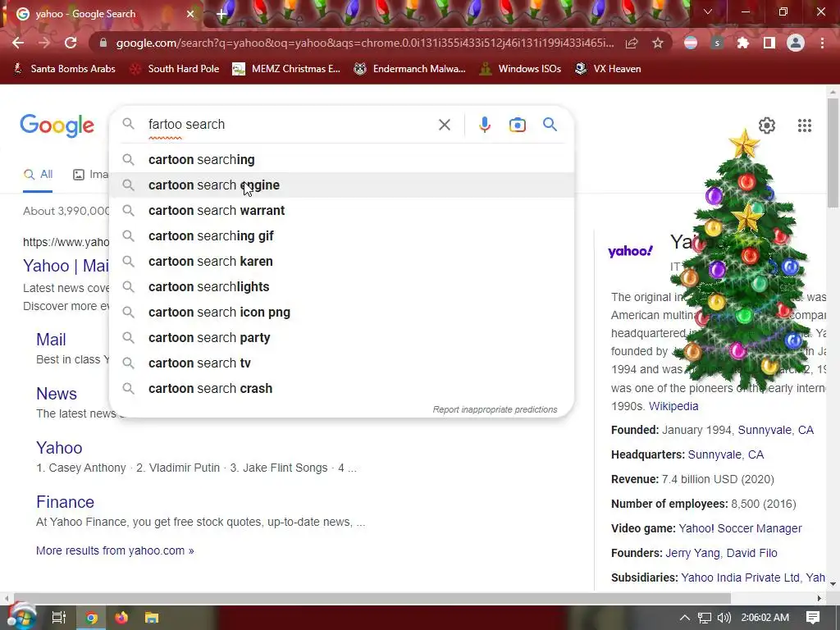The width and height of the screenshot is (840, 630).
Task: Show hidden system tray icons
Action: (684, 618)
